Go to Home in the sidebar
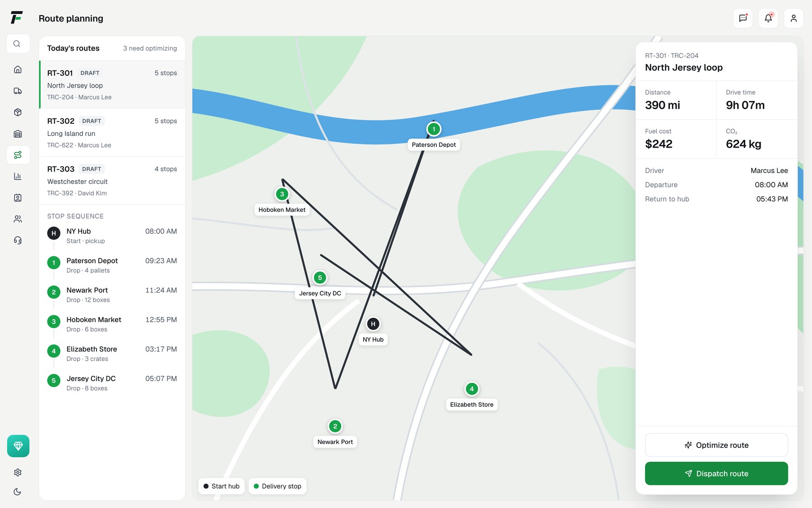This screenshot has width=812, height=508. pos(18,70)
